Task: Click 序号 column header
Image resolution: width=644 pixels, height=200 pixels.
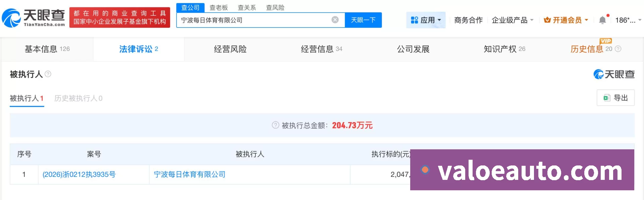Action: coord(24,154)
